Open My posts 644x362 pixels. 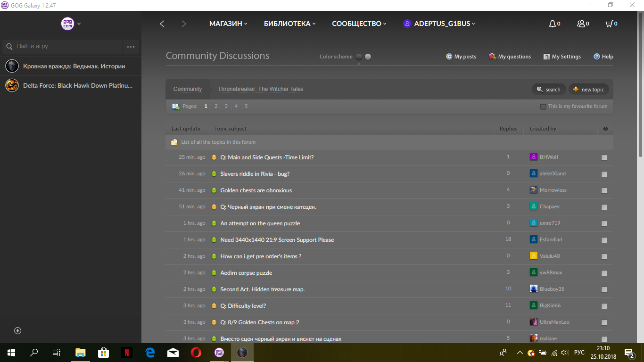point(461,57)
